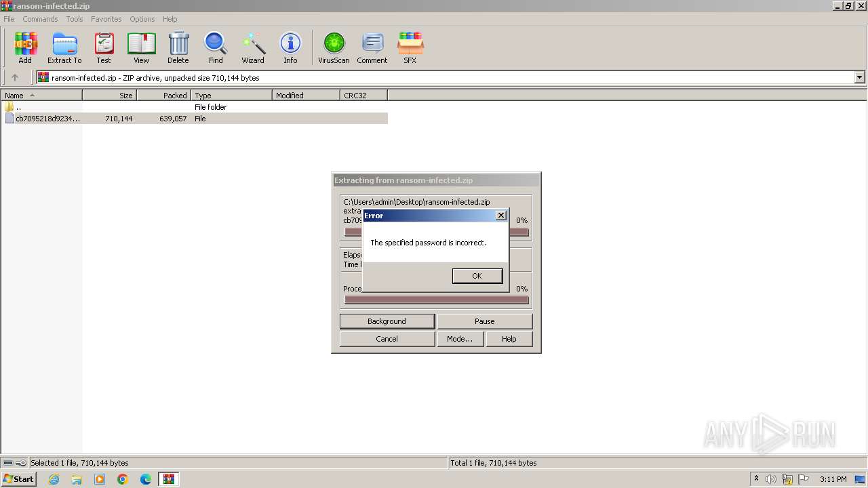Open the Action Center flag icon
Image resolution: width=868 pixels, height=488 pixels.
pos(804,479)
